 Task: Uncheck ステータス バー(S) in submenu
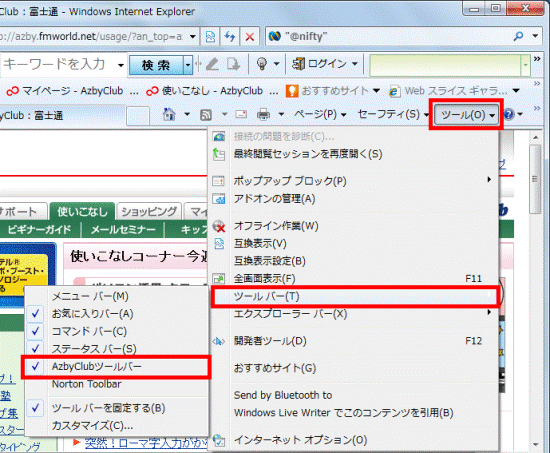(117, 348)
